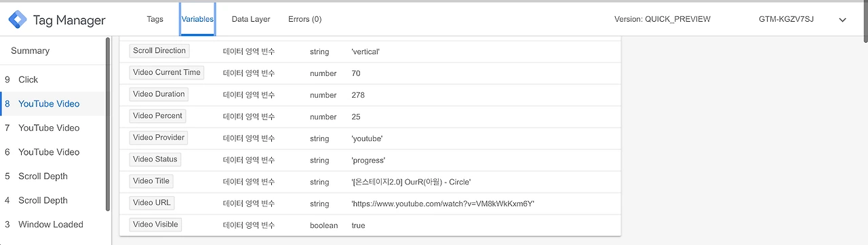Select the Variables tab
Viewport: 868px width, 245px height.
(x=198, y=19)
